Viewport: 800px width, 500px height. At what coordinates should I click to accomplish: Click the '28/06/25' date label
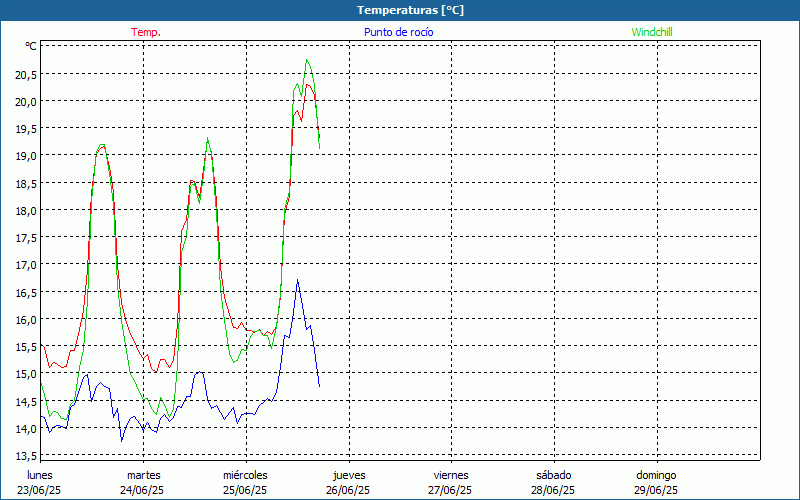coord(553,490)
